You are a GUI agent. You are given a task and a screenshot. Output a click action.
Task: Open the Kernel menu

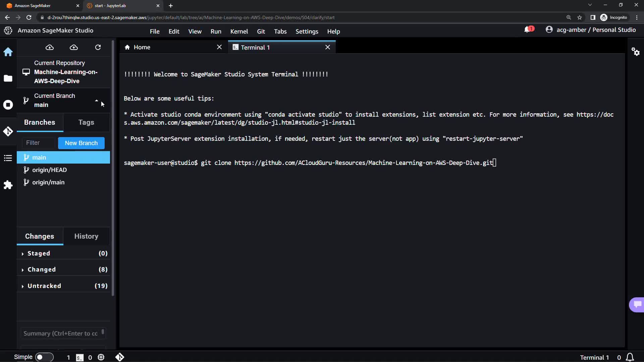click(x=239, y=32)
